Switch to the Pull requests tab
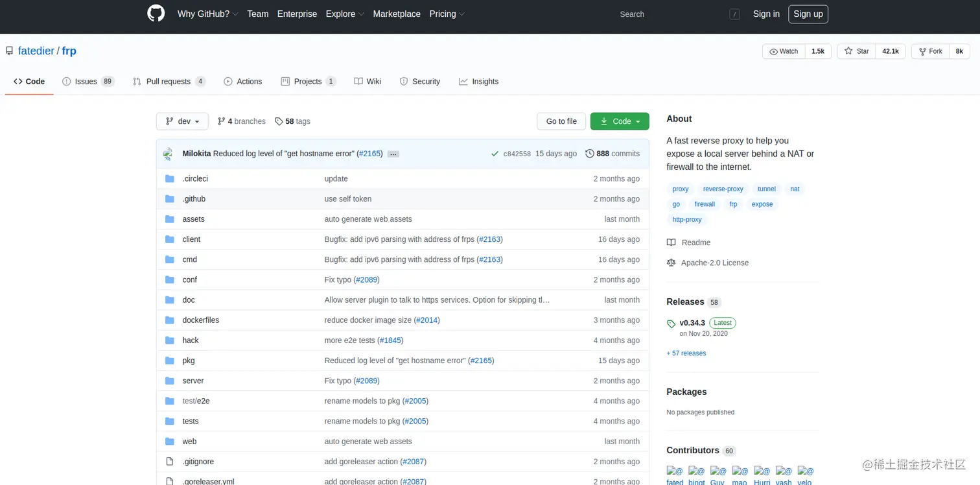The height and width of the screenshot is (485, 980). coord(169,82)
